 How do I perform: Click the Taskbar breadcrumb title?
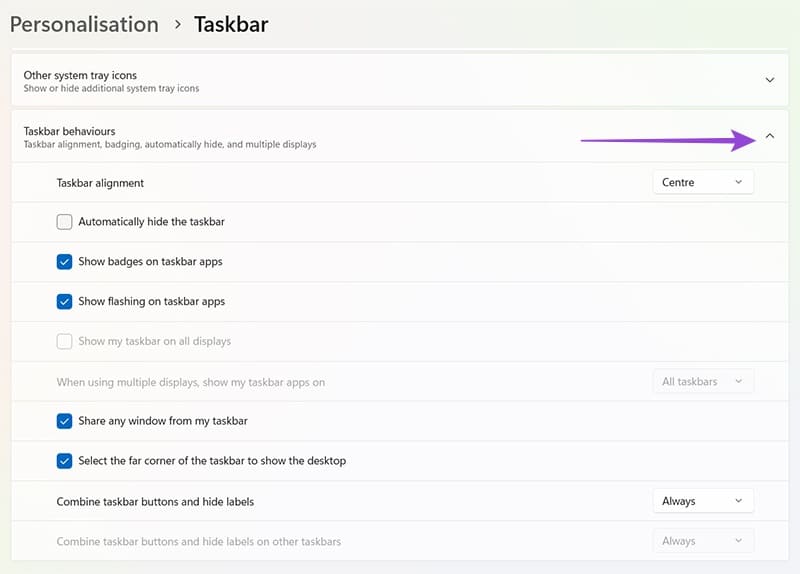pyautogui.click(x=231, y=24)
